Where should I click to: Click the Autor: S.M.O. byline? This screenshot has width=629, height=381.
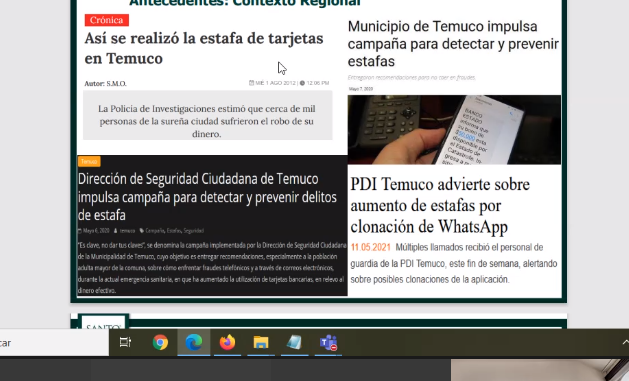106,83
